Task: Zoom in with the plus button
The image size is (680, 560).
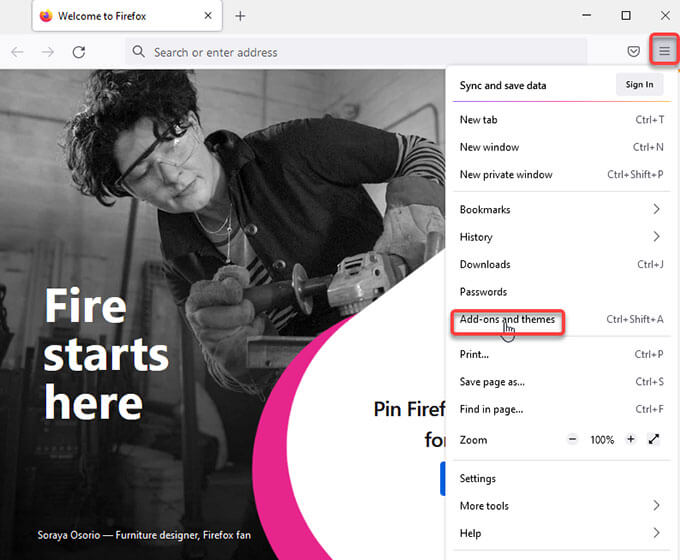Action: click(x=631, y=439)
